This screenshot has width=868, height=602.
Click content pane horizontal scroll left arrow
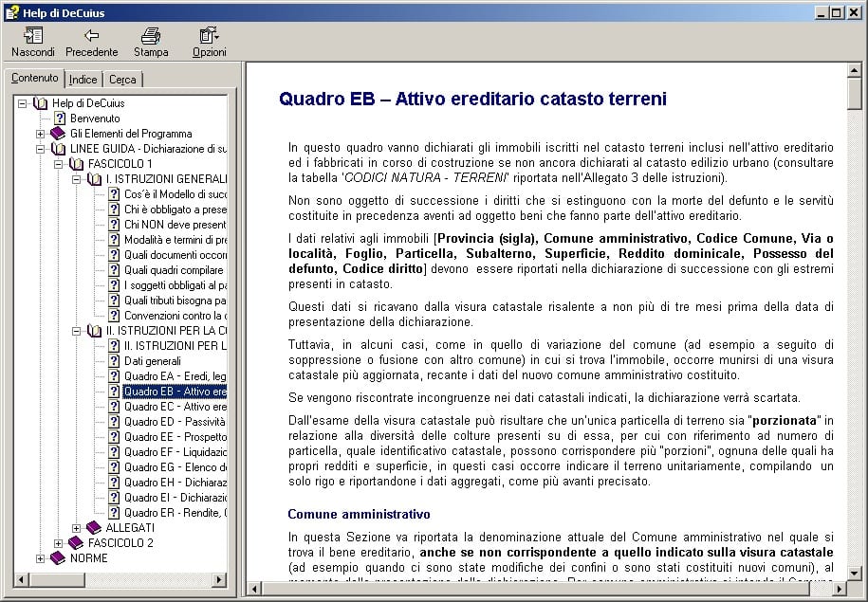point(254,588)
